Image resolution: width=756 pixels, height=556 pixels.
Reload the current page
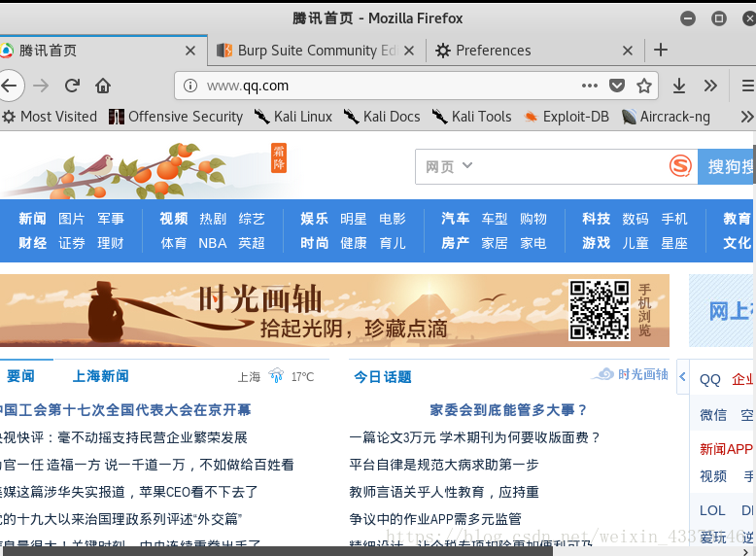(x=72, y=86)
